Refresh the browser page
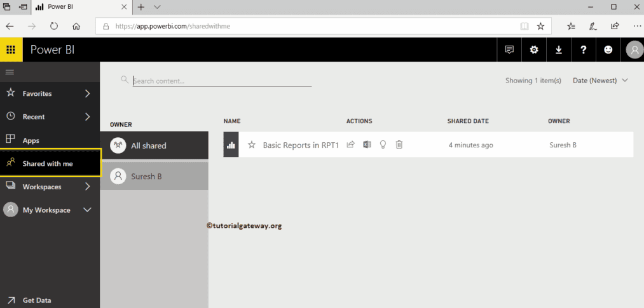The height and width of the screenshot is (308, 644). 54,26
